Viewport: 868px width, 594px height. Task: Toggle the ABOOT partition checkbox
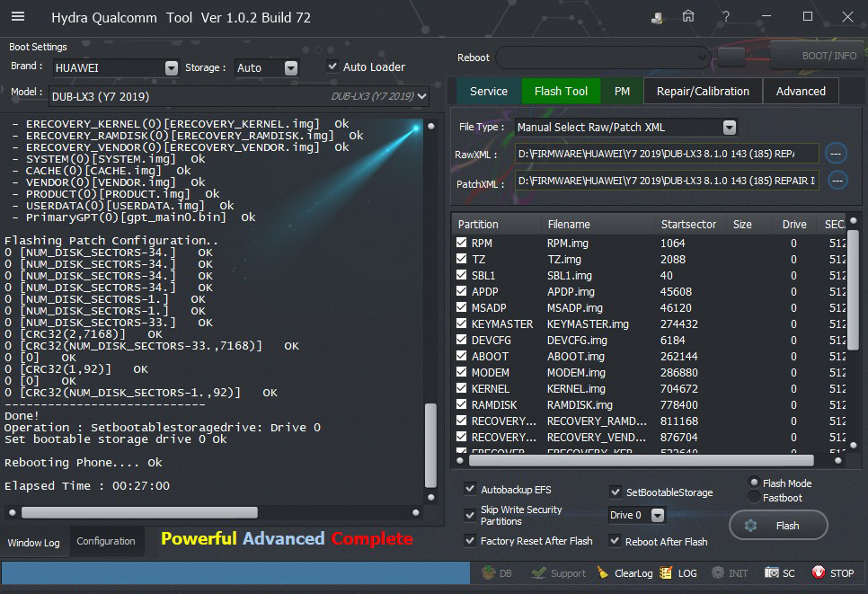[x=461, y=355]
